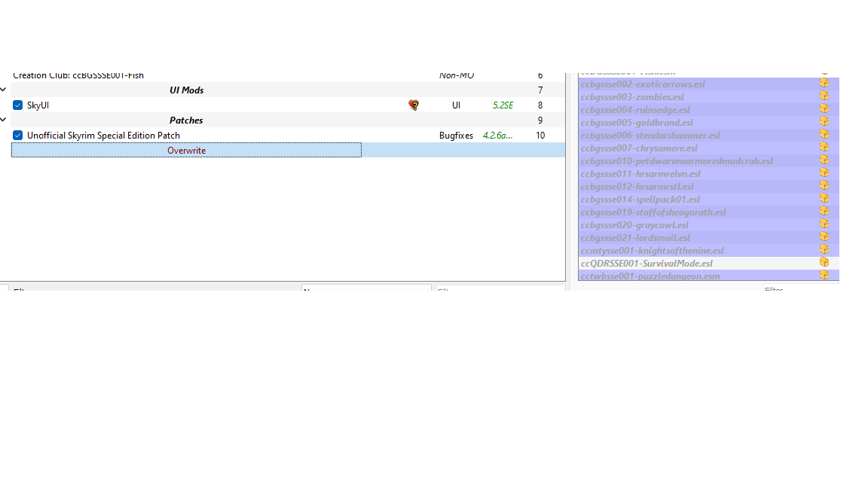Select plugin ccbgssse019-staffofsheogorath.esl
Screen dimensions: 868x488
pos(653,212)
